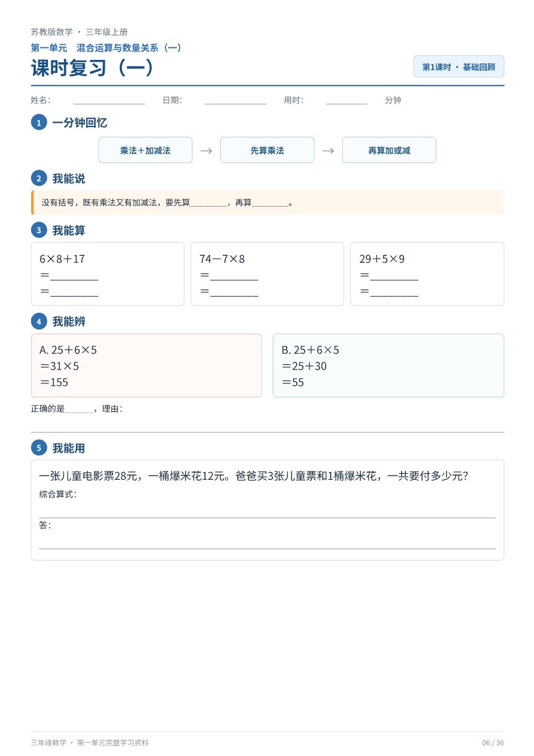The image size is (534, 756).
Task: Click the line =31×5
Action: click(x=59, y=366)
